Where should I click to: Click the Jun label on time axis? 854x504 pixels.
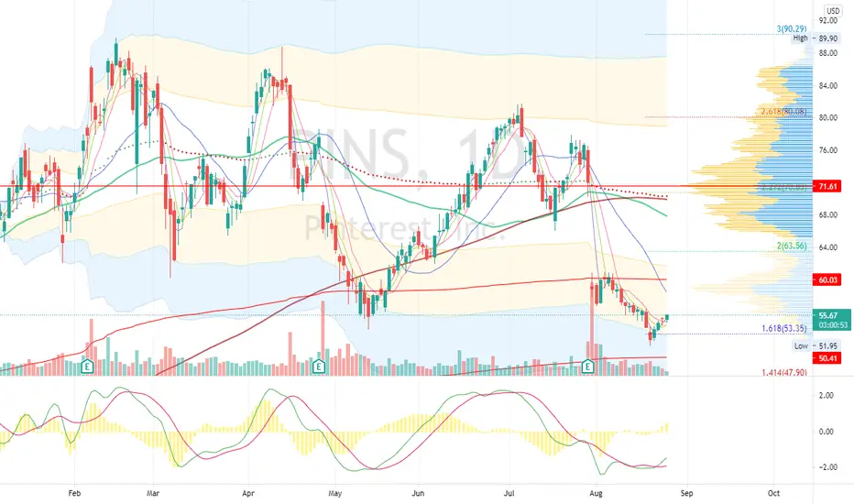418,493
